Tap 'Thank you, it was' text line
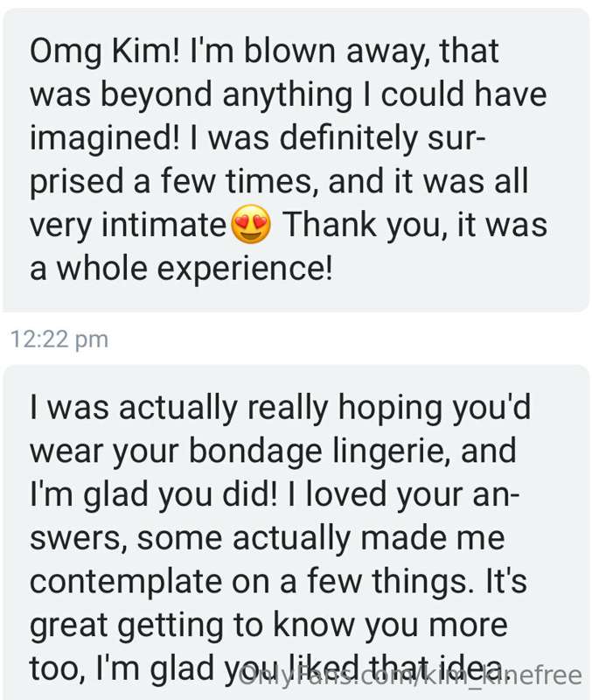Viewport: 592px width, 700px height. click(415, 224)
